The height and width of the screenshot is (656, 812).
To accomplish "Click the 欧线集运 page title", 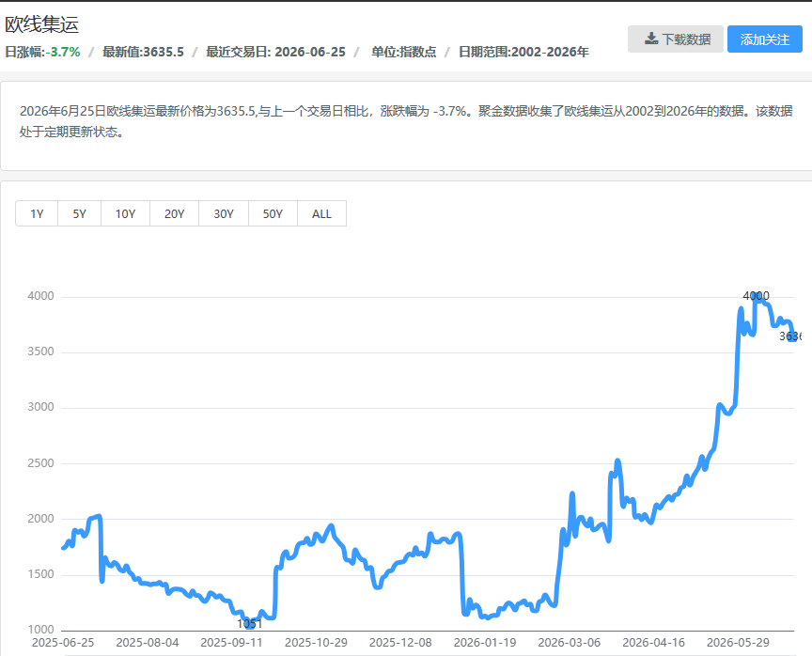I will [x=42, y=24].
